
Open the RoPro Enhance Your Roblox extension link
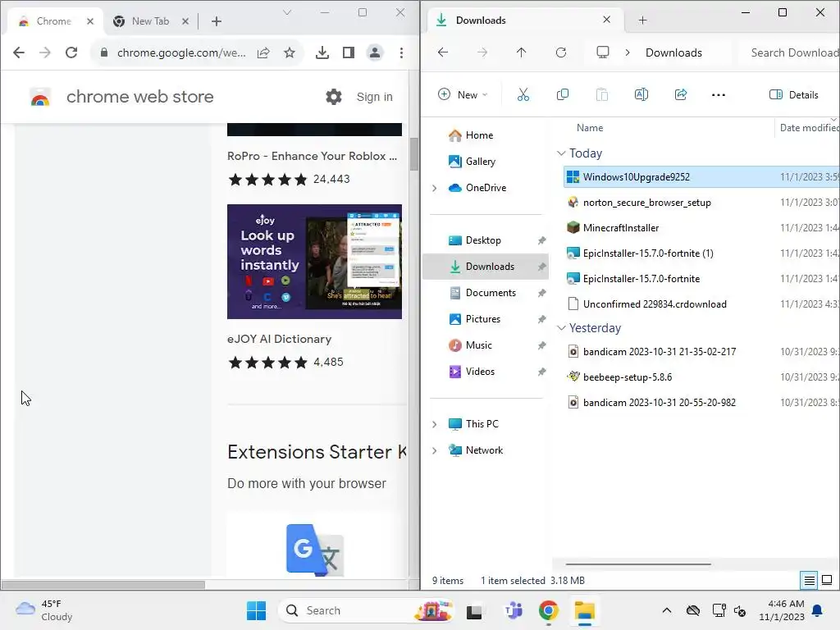[x=312, y=156]
